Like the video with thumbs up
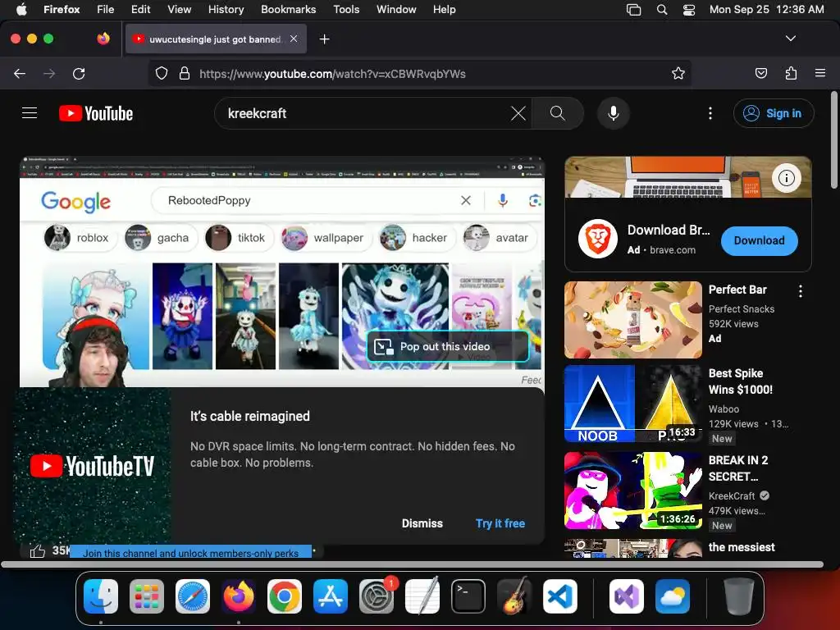The height and width of the screenshot is (630, 840). click(38, 550)
